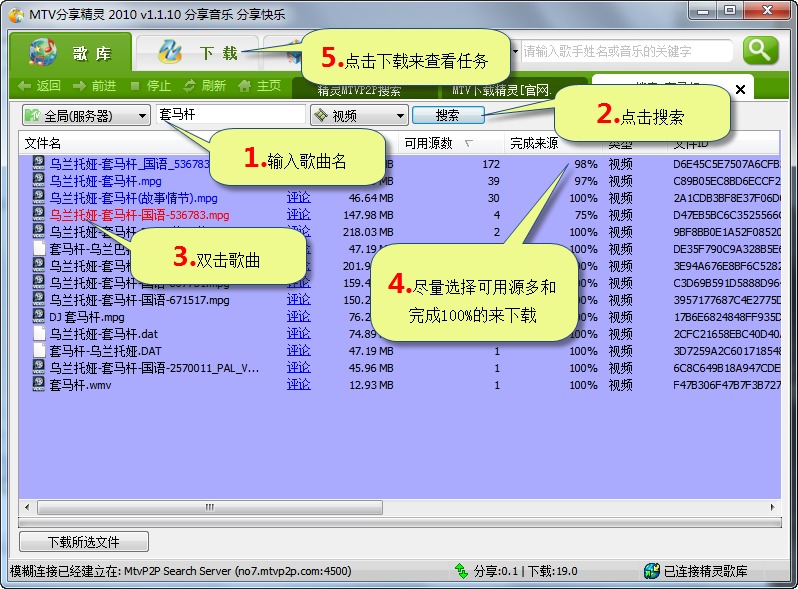Go to 主页 home page
This screenshot has width=798, height=589.
[260, 86]
